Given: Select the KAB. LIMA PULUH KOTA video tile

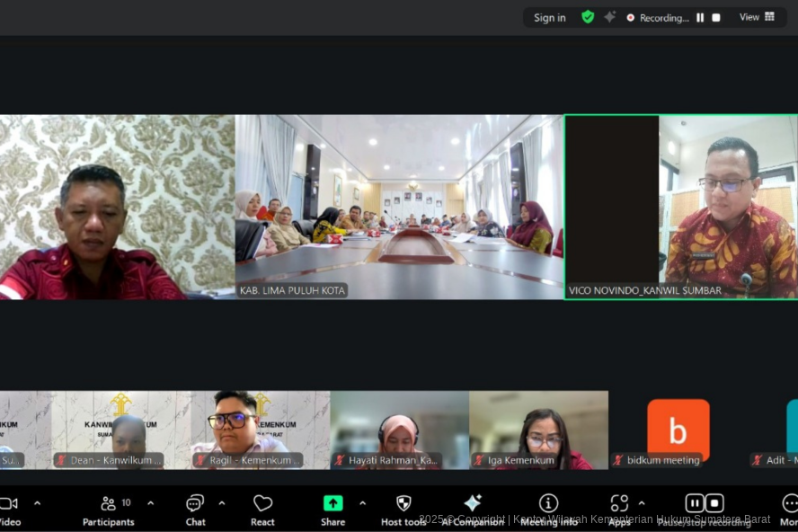Looking at the screenshot, I should point(399,207).
